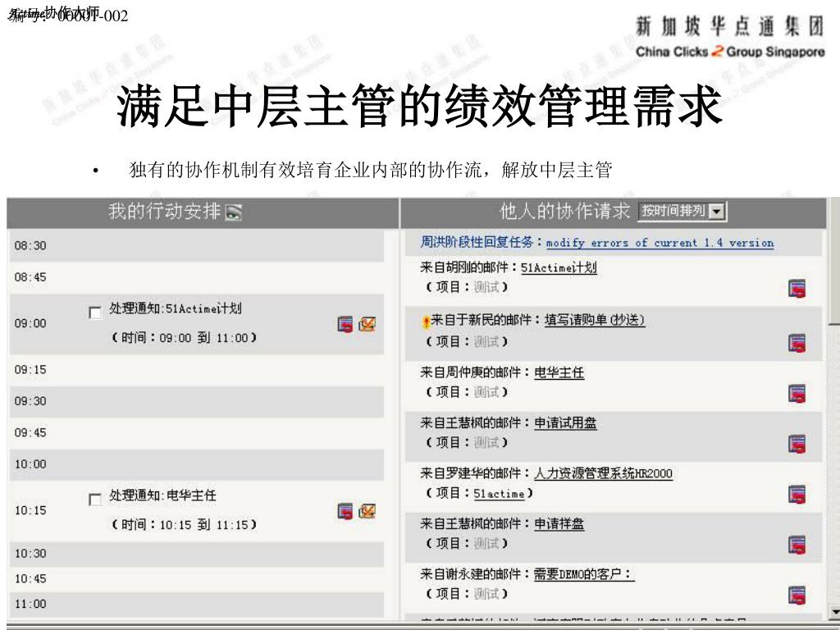Select the 08:30 time slot
This screenshot has width=840, height=630.
click(x=197, y=246)
